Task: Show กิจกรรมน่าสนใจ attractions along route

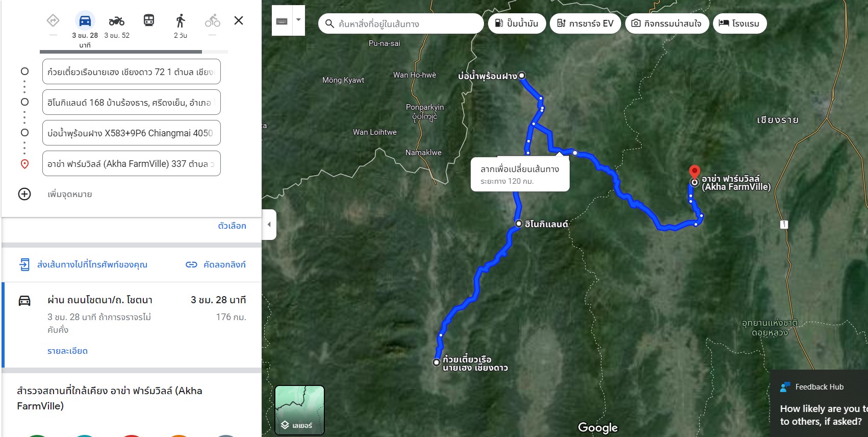Action: point(667,23)
